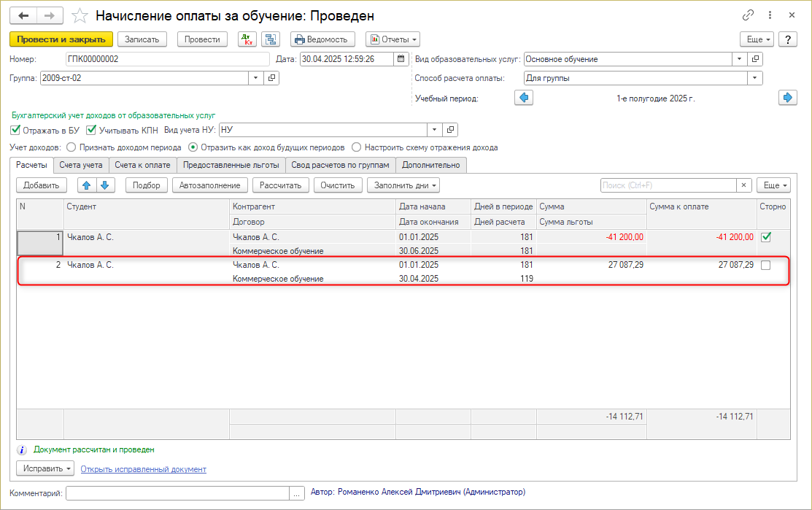The width and height of the screenshot is (812, 510).
Task: Switch to Предоставленные льготы tab
Action: [231, 165]
